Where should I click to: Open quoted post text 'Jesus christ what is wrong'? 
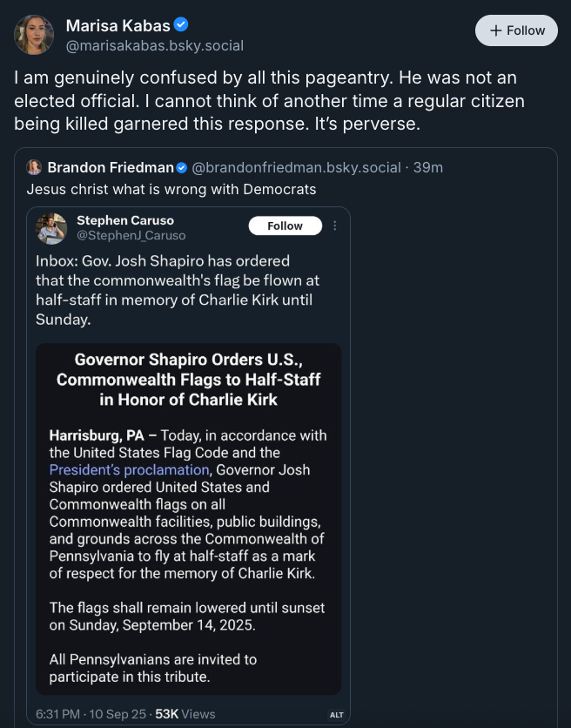click(171, 188)
